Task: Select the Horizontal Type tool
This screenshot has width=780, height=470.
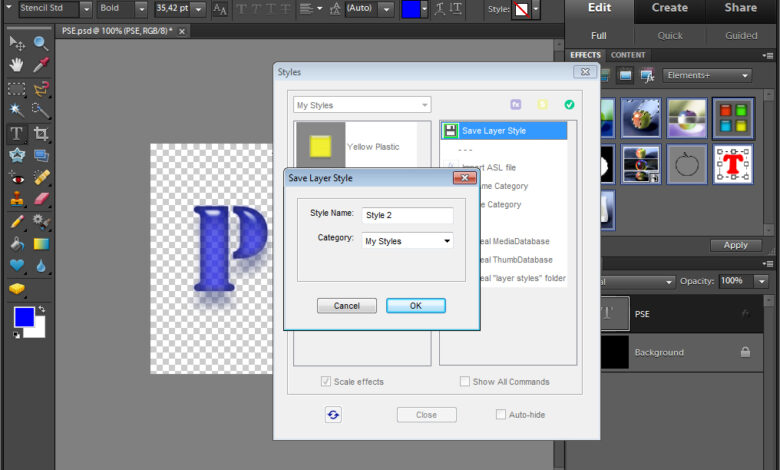Action: point(17,133)
